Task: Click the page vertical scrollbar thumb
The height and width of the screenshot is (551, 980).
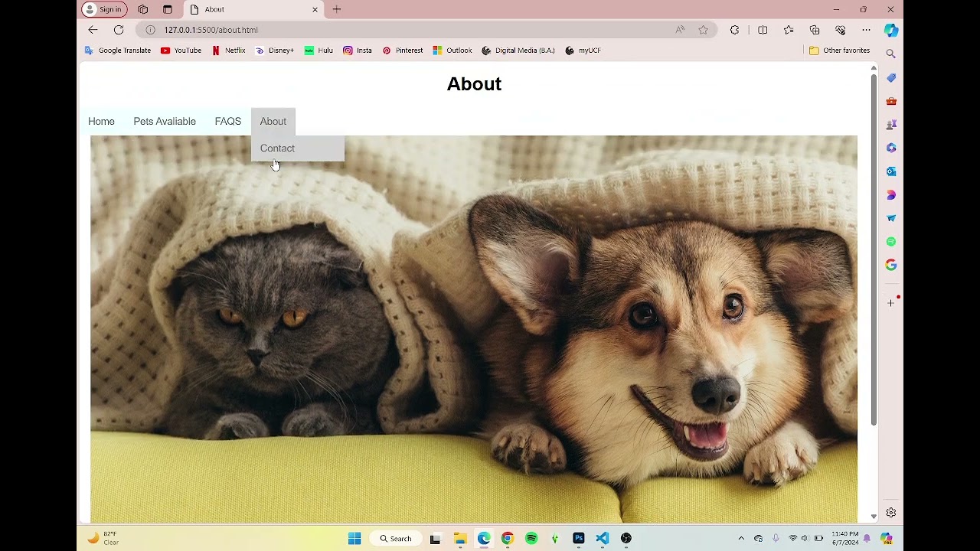Action: [874, 251]
